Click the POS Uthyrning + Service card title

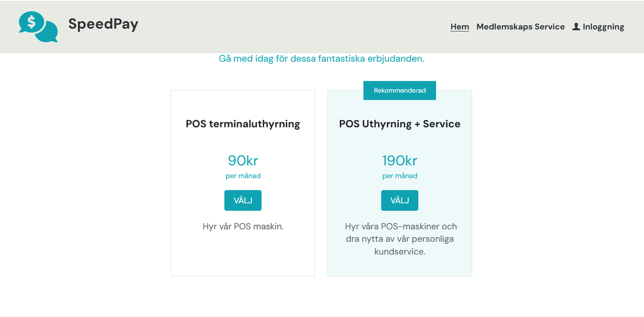[x=399, y=124]
